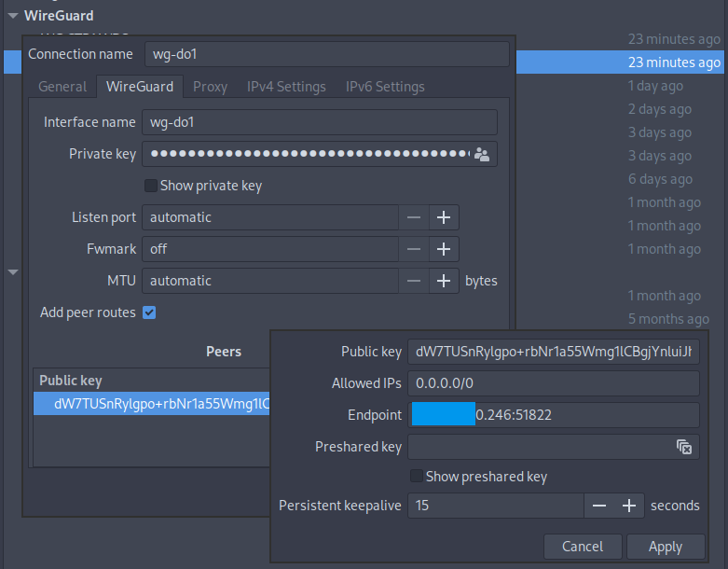Cancel the peer editing dialog
The width and height of the screenshot is (728, 569).
[583, 547]
